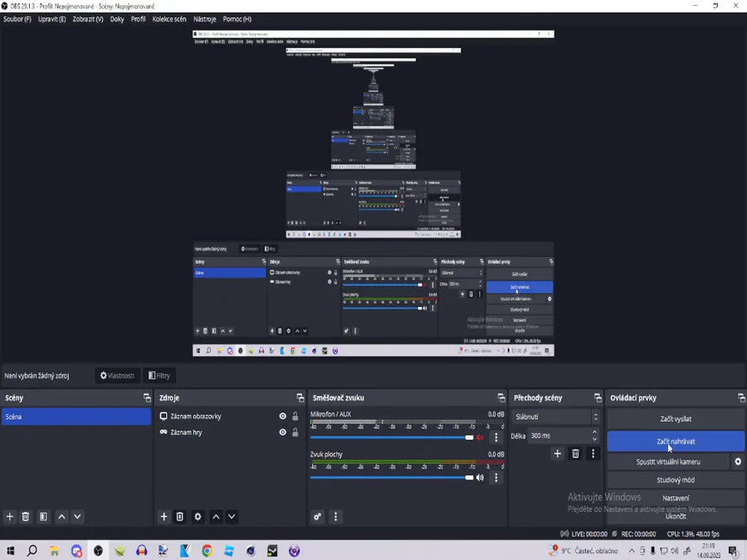Image resolution: width=747 pixels, height=560 pixels.
Task: Select Scéna in the Scény list
Action: pos(76,416)
